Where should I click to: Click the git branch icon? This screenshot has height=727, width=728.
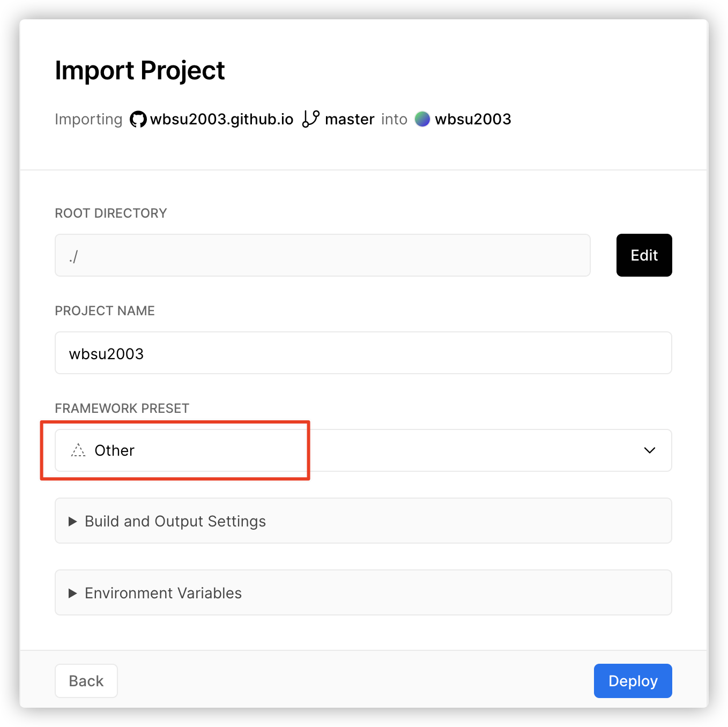[310, 119]
